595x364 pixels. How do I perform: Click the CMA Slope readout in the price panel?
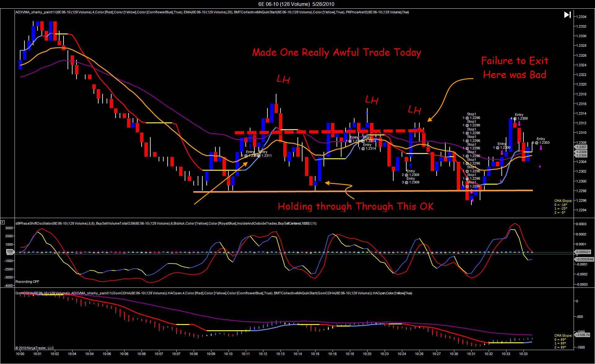point(563,207)
